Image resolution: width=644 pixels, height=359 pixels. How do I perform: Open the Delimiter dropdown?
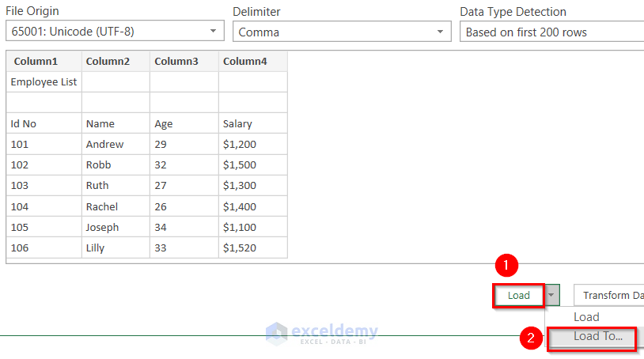[342, 32]
